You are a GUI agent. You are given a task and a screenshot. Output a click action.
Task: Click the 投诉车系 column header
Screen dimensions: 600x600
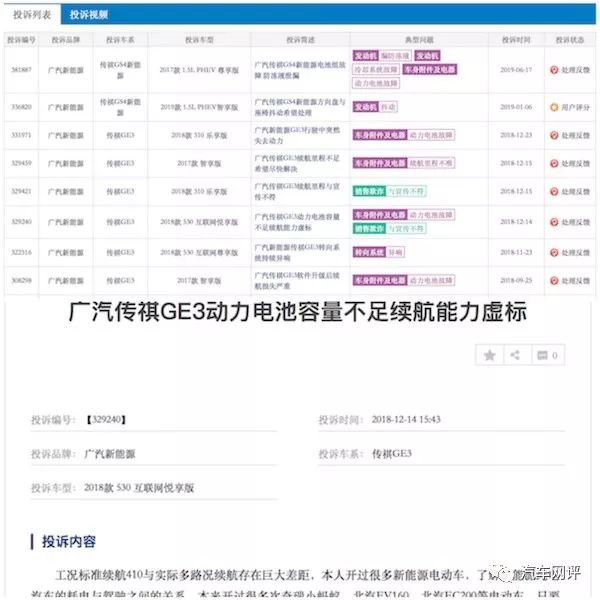click(120, 40)
